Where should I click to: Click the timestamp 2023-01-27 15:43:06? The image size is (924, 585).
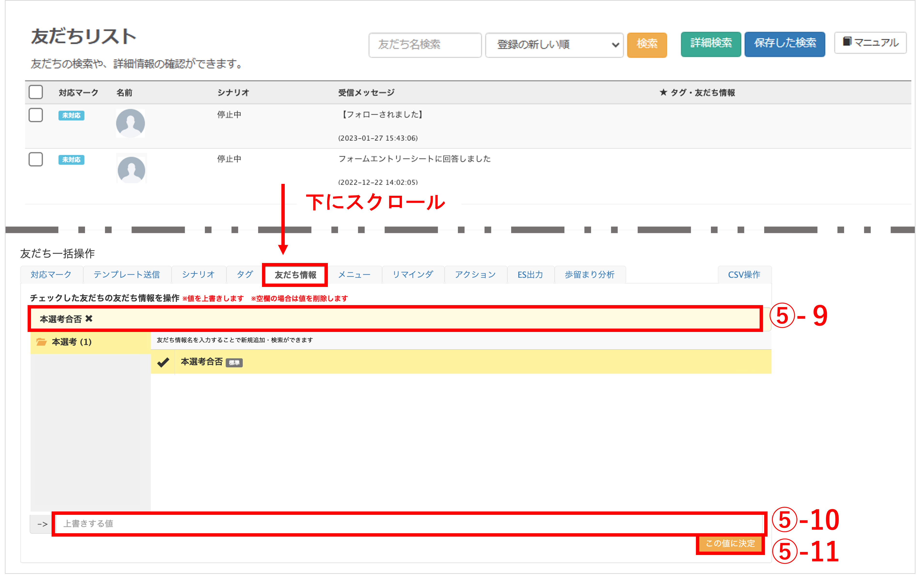click(378, 138)
